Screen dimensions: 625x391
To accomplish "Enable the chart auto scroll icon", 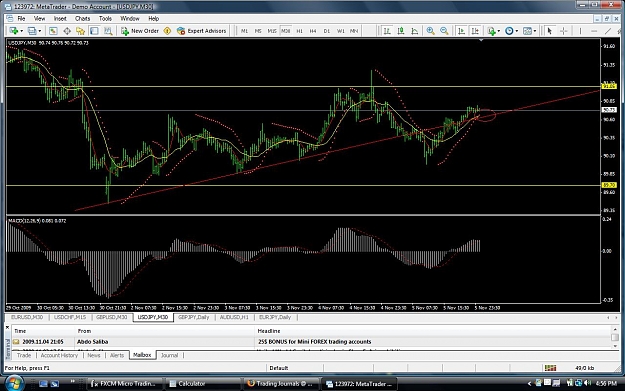I will [461, 31].
